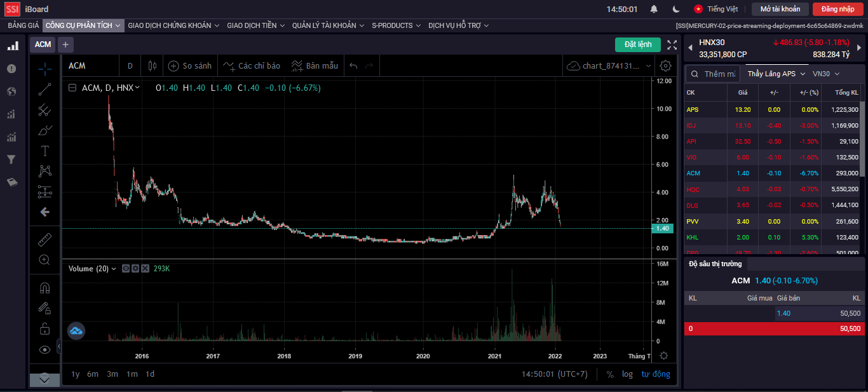Open GIAO DỊCH TIỀN menu
The image size is (868, 392).
pyautogui.click(x=256, y=25)
